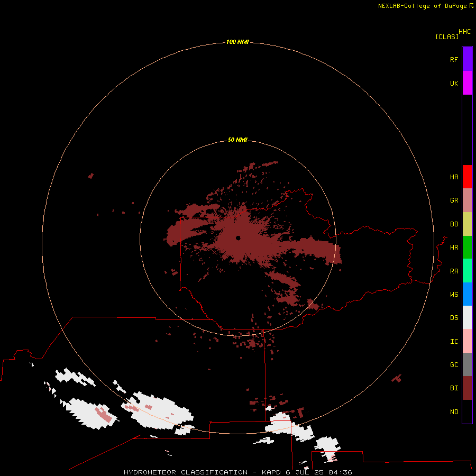
Task: Select the IC pink legend swatch
Action: (467, 341)
